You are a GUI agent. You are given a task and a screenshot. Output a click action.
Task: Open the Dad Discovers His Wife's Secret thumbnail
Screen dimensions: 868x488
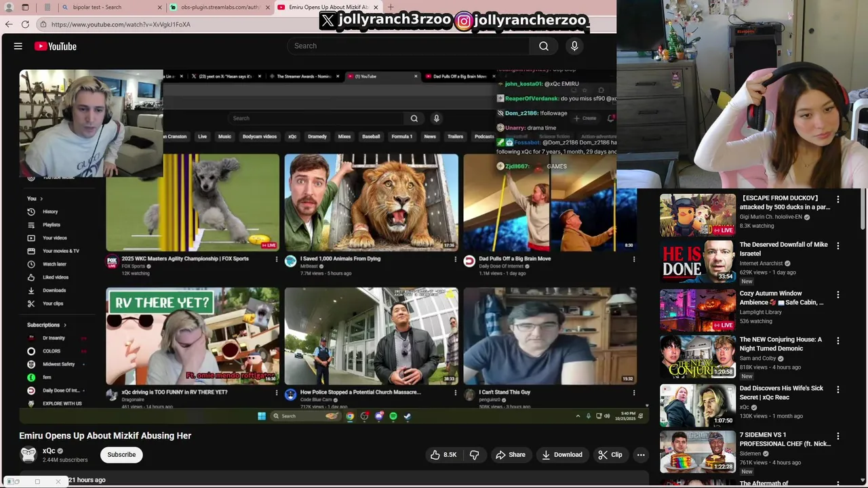pyautogui.click(x=698, y=405)
